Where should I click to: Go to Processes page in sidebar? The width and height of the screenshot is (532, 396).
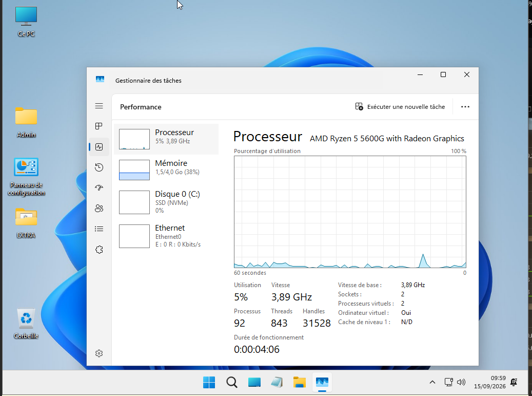pos(99,126)
